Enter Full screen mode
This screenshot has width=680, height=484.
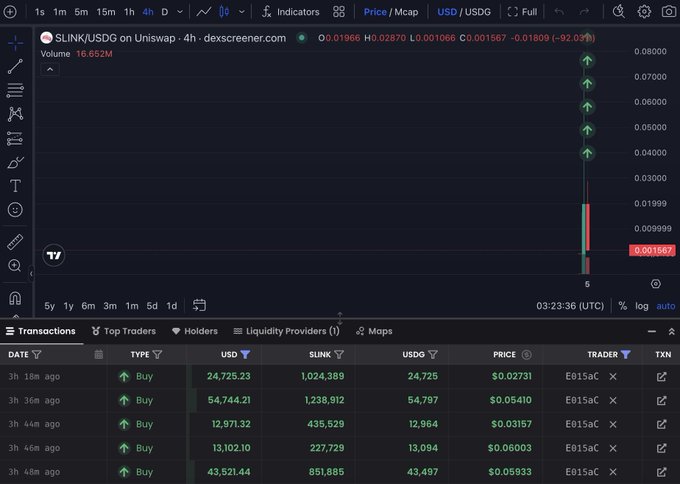[x=522, y=12]
